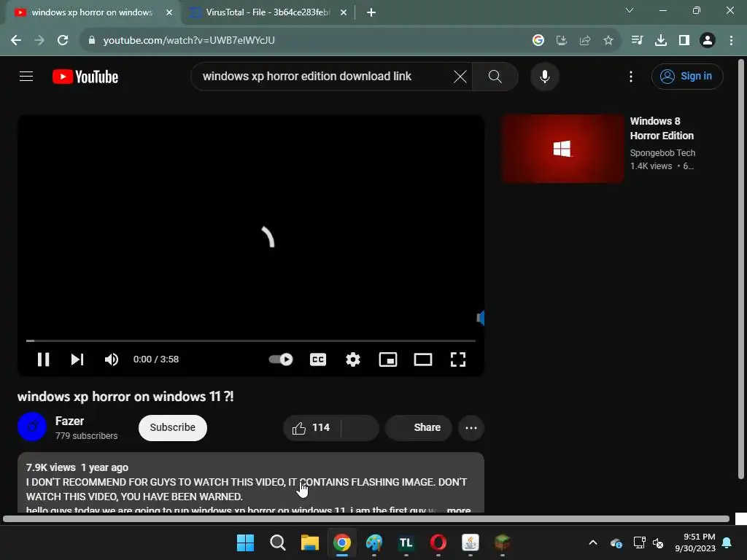This screenshot has width=747, height=560.
Task: Open Fazer channel avatar
Action: 32,427
